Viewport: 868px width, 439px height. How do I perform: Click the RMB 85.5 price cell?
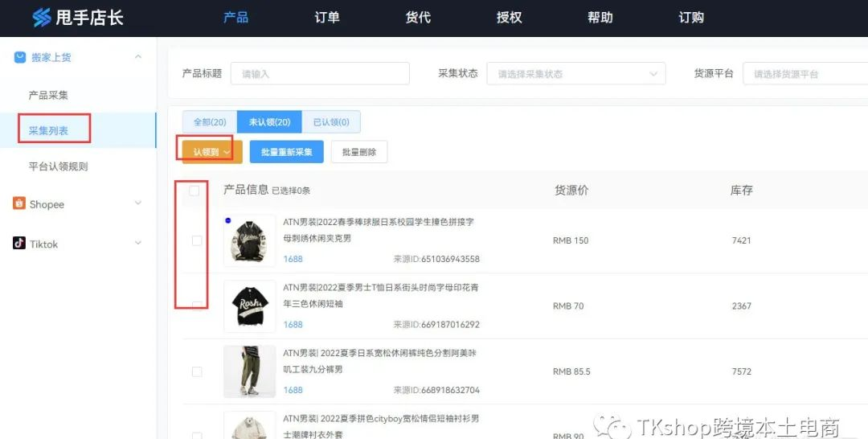click(x=571, y=371)
